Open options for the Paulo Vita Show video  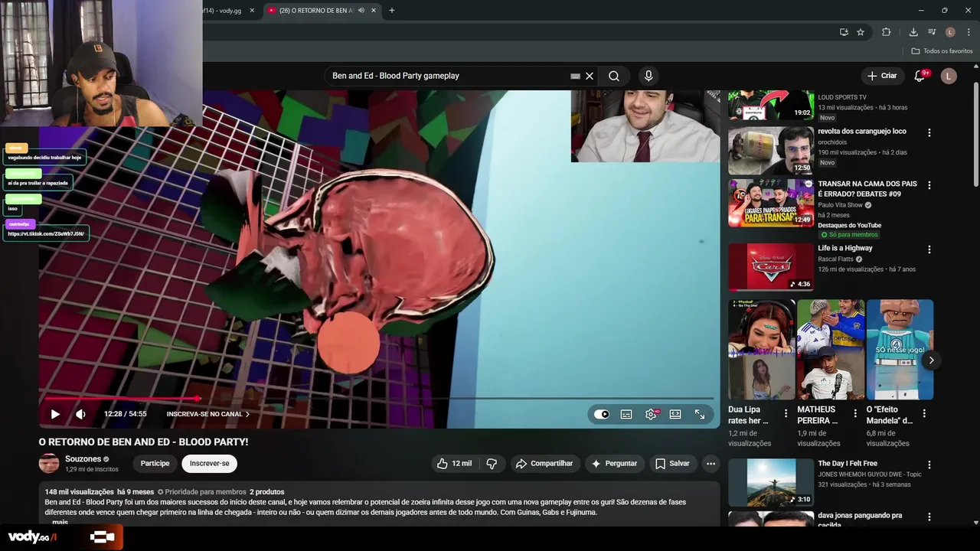(x=929, y=185)
